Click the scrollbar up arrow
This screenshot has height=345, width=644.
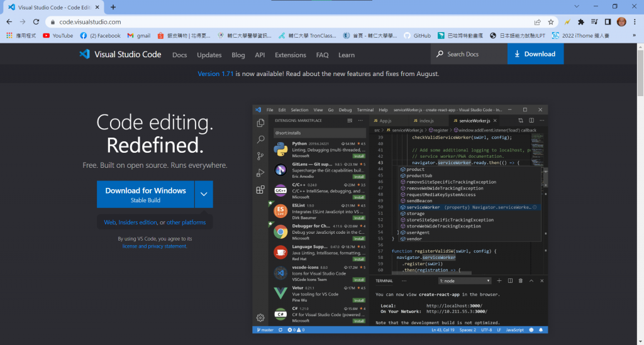640,47
